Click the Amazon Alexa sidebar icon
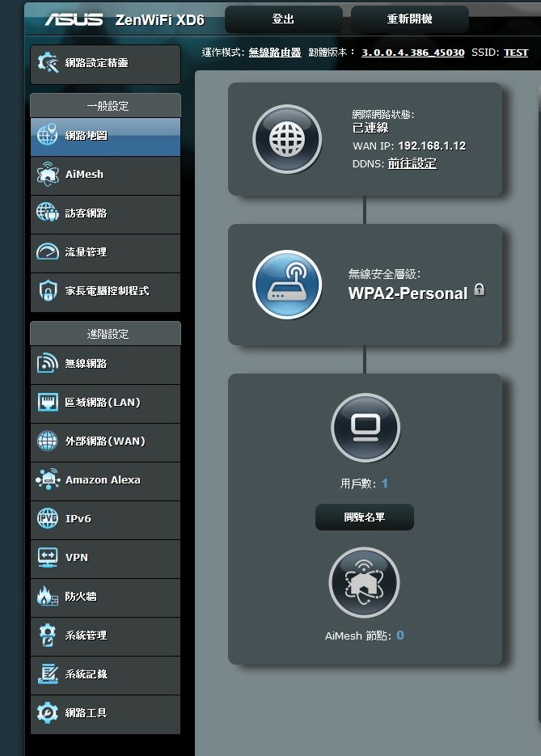541x756 pixels. pyautogui.click(x=47, y=479)
